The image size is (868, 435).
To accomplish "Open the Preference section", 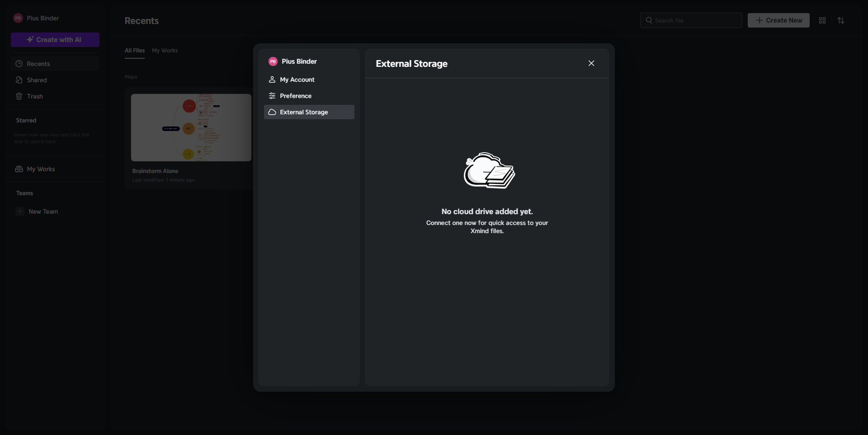I will tap(296, 96).
